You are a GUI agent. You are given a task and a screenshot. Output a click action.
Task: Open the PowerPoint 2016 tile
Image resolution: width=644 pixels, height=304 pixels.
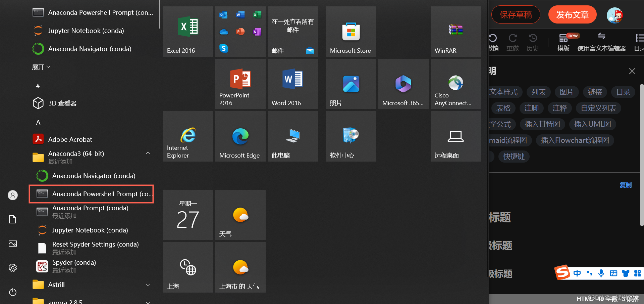[240, 84]
